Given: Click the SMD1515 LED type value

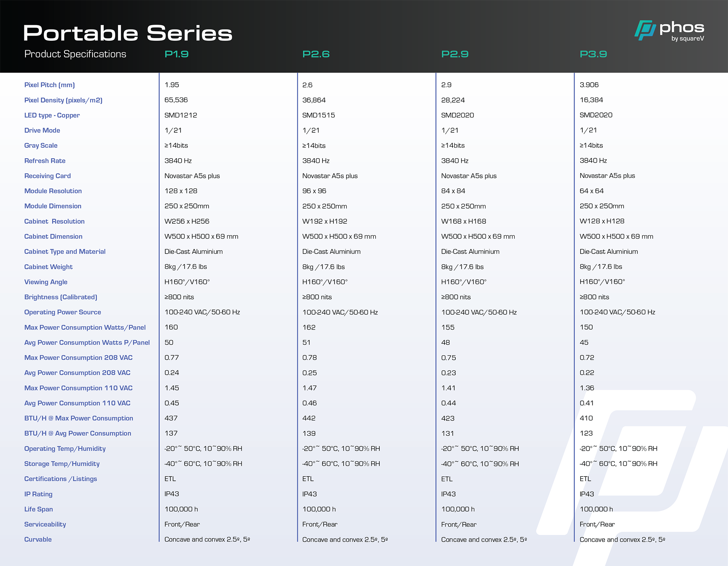Looking at the screenshot, I should click(318, 115).
